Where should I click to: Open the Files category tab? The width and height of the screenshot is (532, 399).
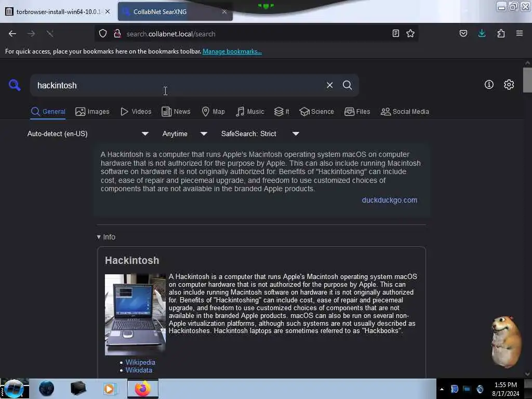357,112
